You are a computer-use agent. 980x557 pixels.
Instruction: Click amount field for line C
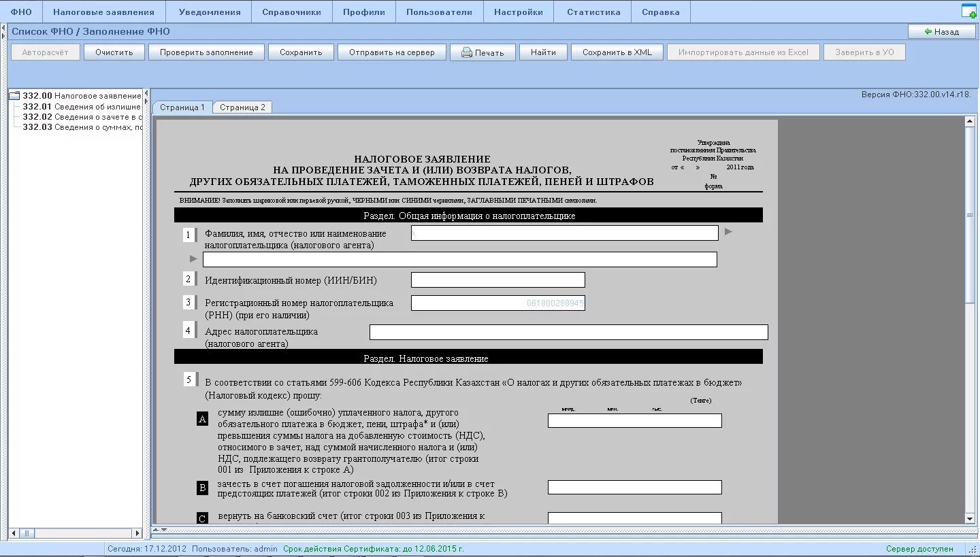(x=635, y=518)
